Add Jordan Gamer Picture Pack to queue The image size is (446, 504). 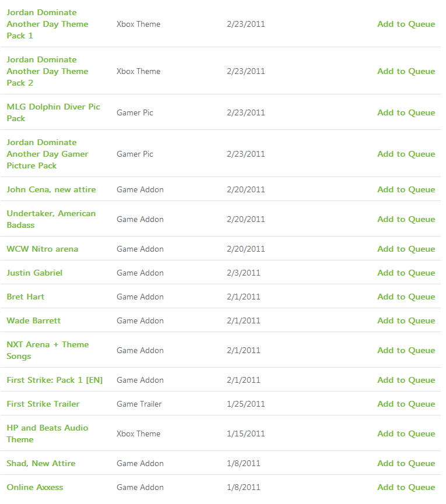pyautogui.click(x=406, y=154)
